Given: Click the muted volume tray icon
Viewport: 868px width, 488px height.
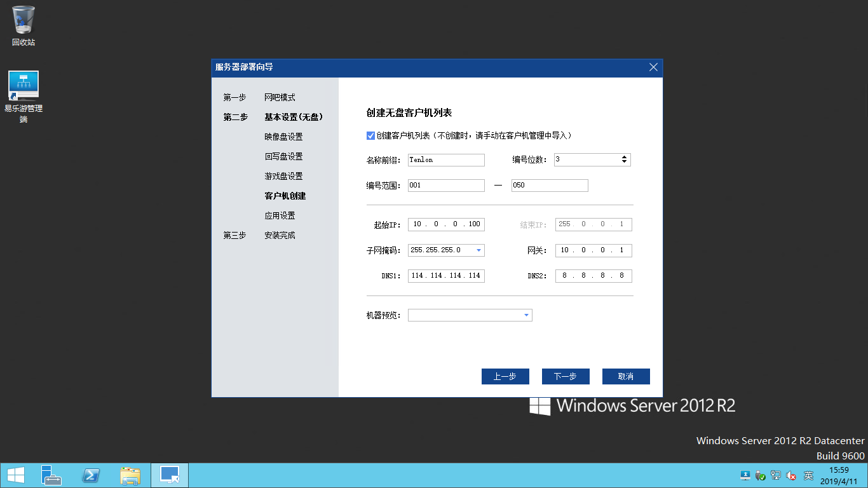Looking at the screenshot, I should tap(791, 475).
